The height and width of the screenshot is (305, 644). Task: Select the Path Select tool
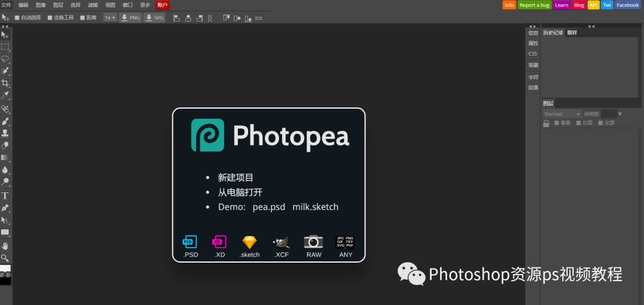5,220
